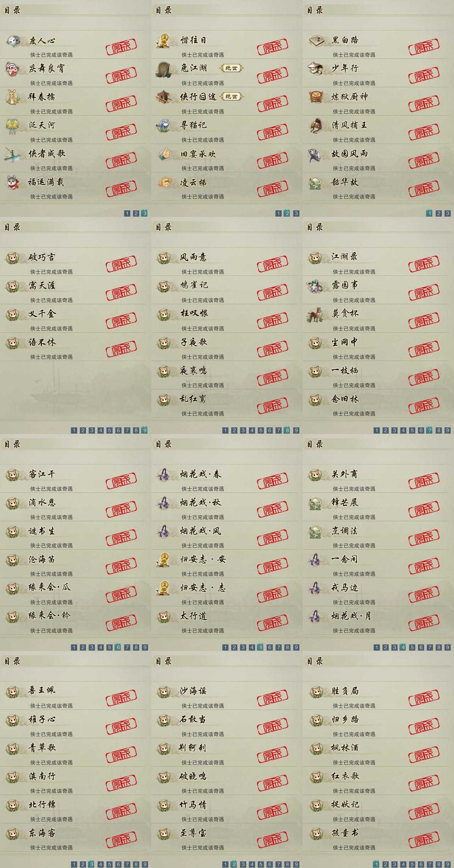Go to page 9 in the 胜负局 panel
Screen dimensions: 454x868
[448, 864]
